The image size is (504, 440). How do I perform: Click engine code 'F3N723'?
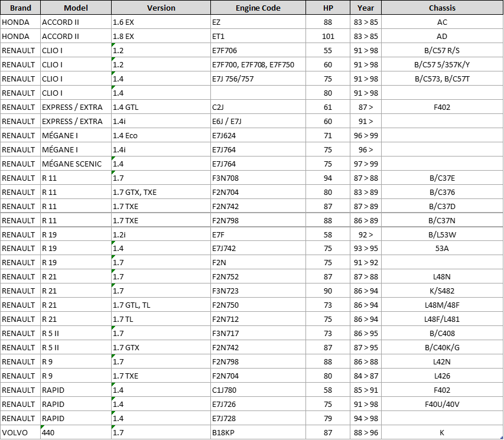(258, 291)
